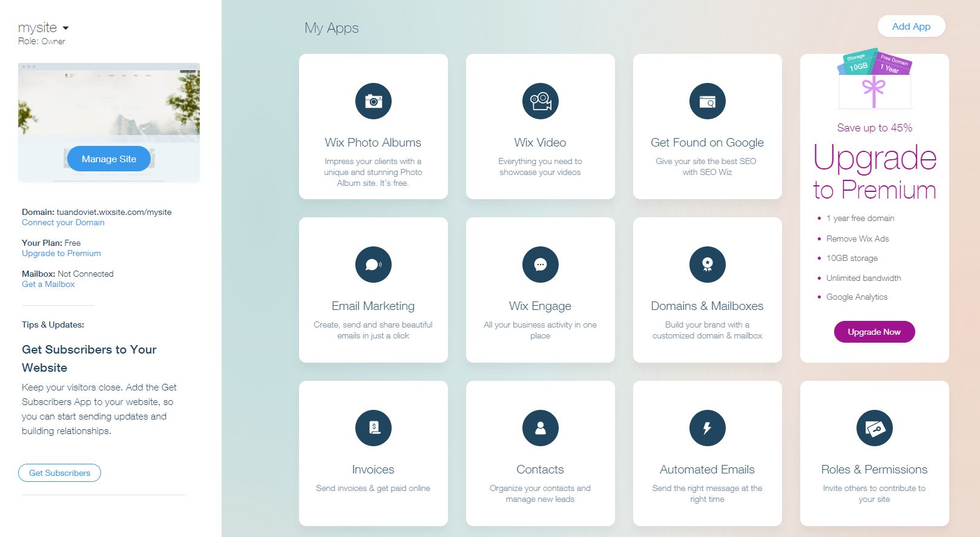Click the 'Role: Owner' label

coord(42,41)
